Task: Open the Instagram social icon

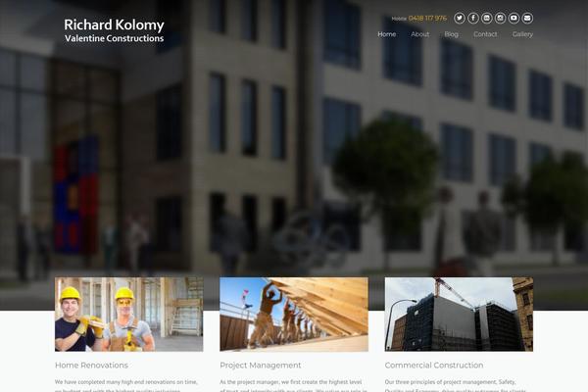Action: point(500,18)
